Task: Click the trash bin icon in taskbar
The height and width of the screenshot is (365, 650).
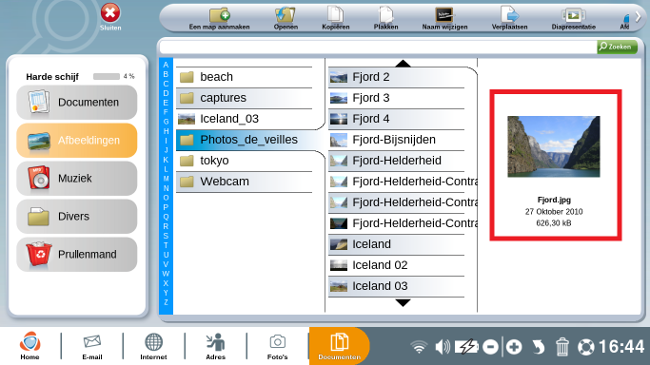Action: (562, 346)
